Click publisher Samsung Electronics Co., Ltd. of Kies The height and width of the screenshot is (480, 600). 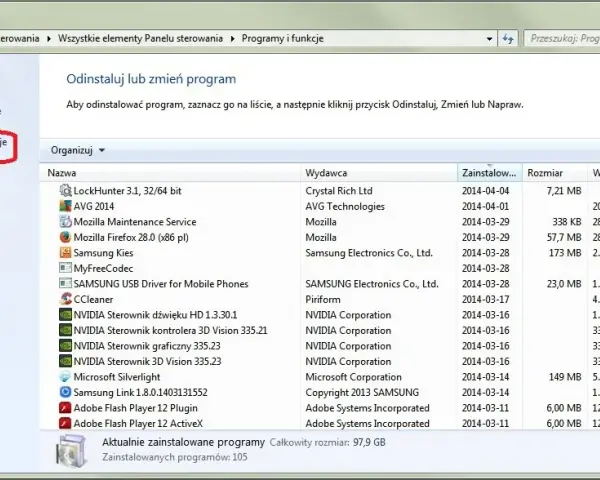pos(369,253)
